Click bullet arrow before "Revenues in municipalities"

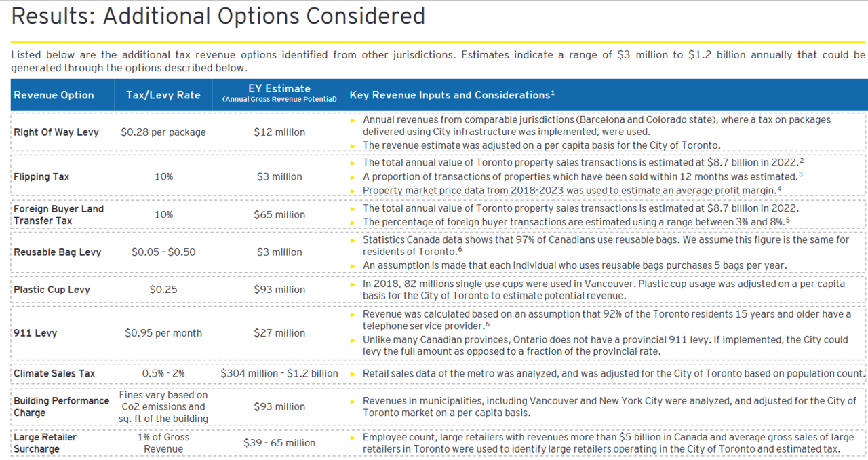(353, 401)
